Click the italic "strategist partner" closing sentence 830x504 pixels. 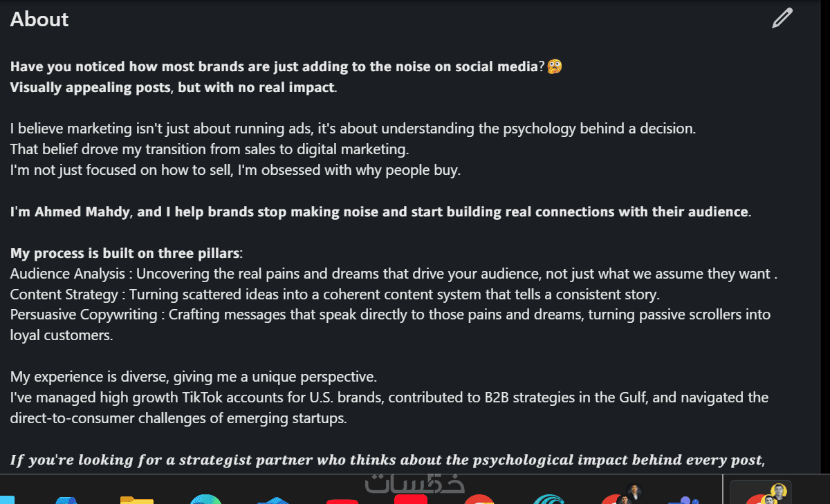tap(387, 460)
